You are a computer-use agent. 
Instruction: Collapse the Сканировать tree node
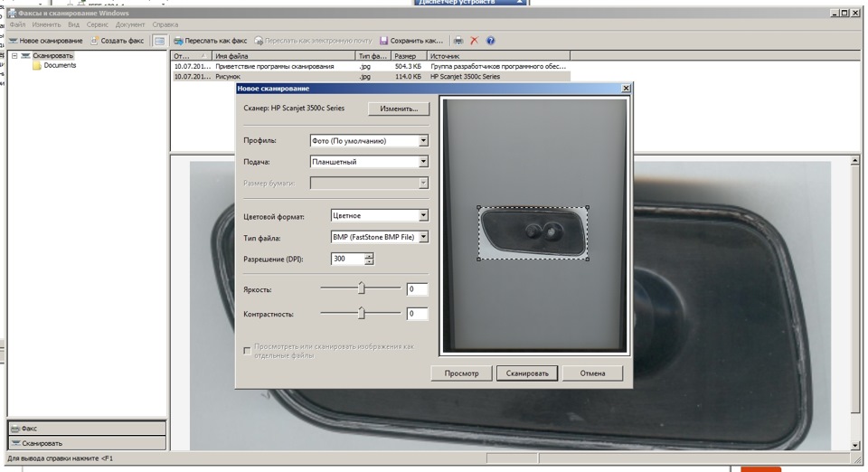[14, 56]
